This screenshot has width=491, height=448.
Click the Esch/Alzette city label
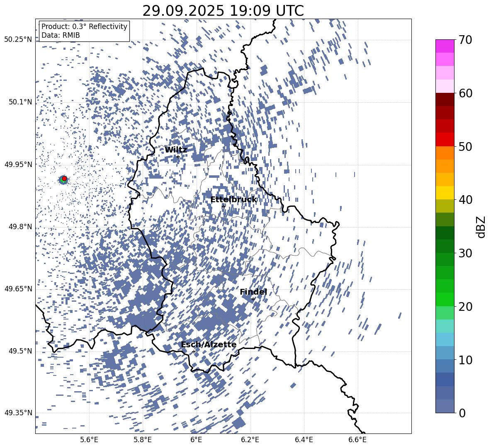(x=209, y=345)
